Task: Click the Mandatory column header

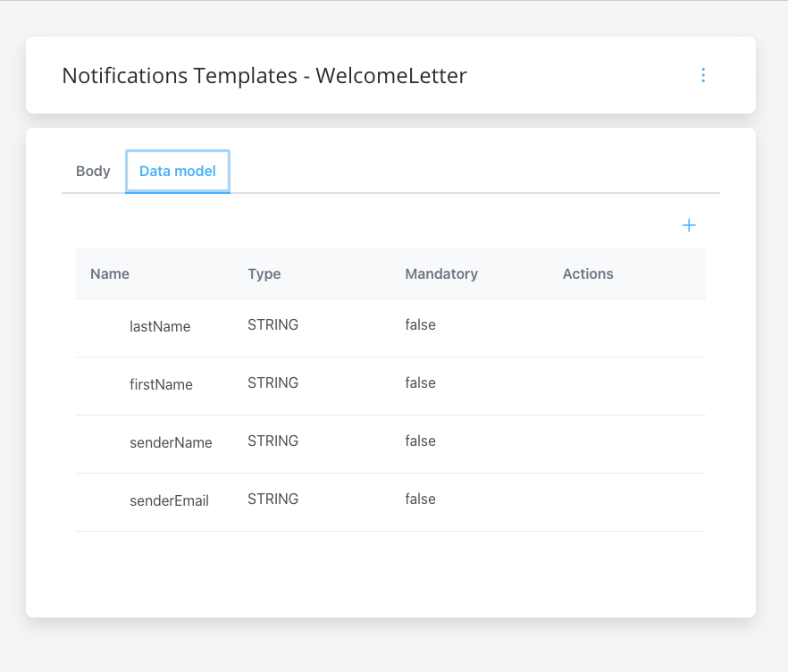Action: pos(441,274)
